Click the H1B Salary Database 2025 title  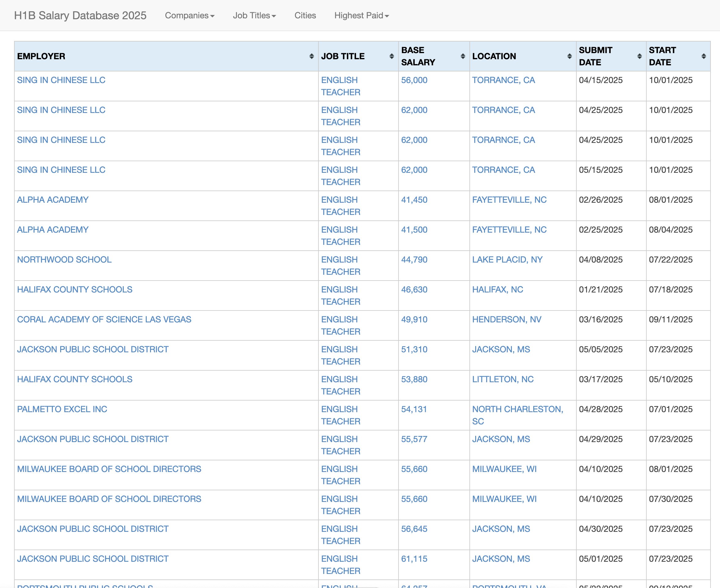tap(80, 16)
